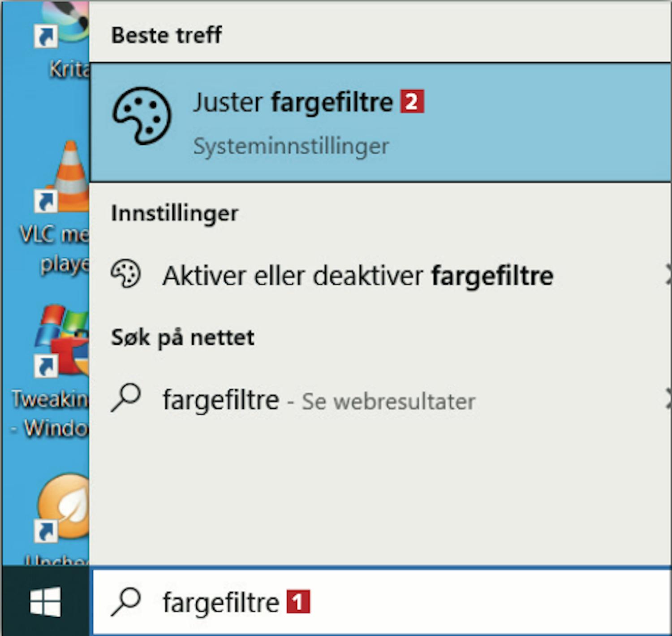Expand arrow next to Aktiver eller deaktiver fargefiltre
The image size is (672, 636).
click(x=668, y=274)
